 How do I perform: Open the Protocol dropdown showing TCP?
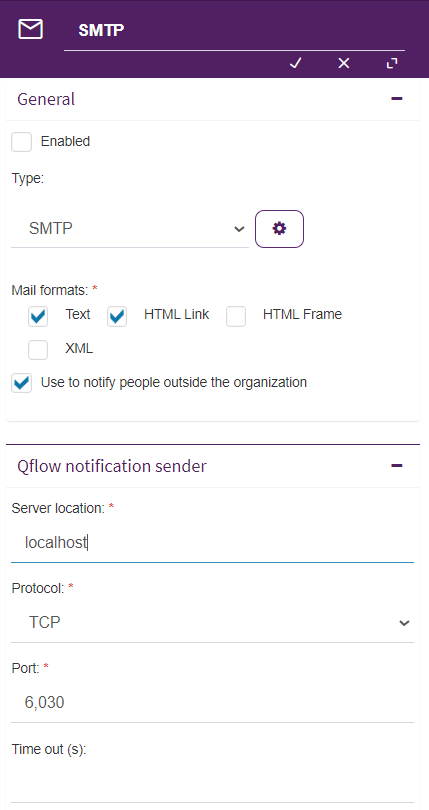(x=212, y=622)
